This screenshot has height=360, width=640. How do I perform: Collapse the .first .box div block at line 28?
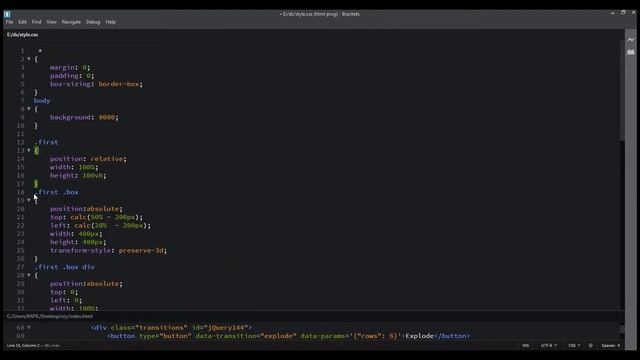tap(29, 275)
